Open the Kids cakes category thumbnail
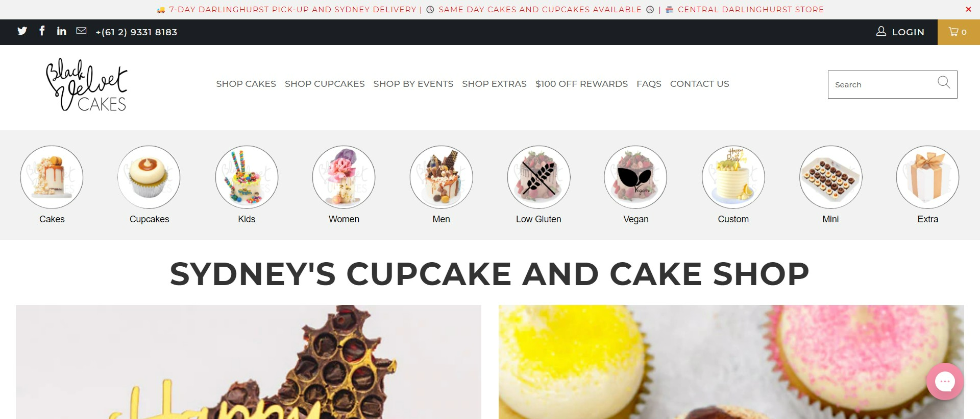Screen dimensions: 980x419 coord(247,177)
